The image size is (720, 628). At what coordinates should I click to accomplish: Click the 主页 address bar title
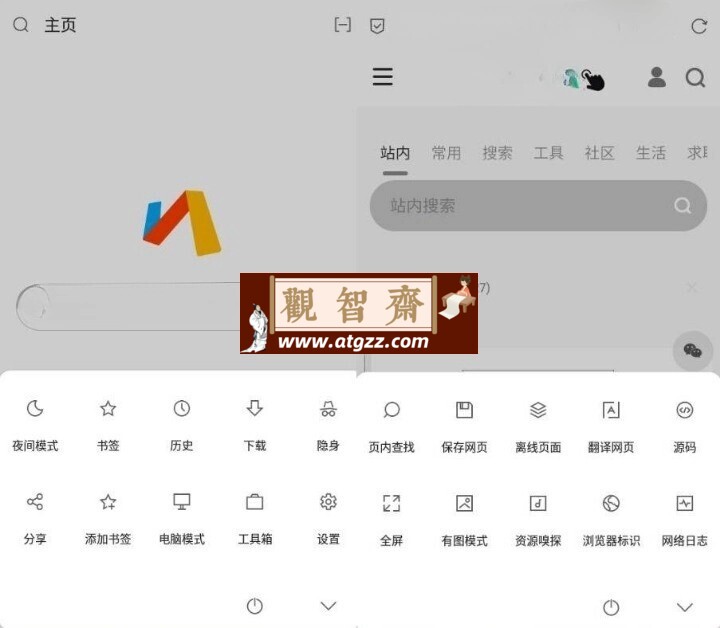(x=60, y=25)
